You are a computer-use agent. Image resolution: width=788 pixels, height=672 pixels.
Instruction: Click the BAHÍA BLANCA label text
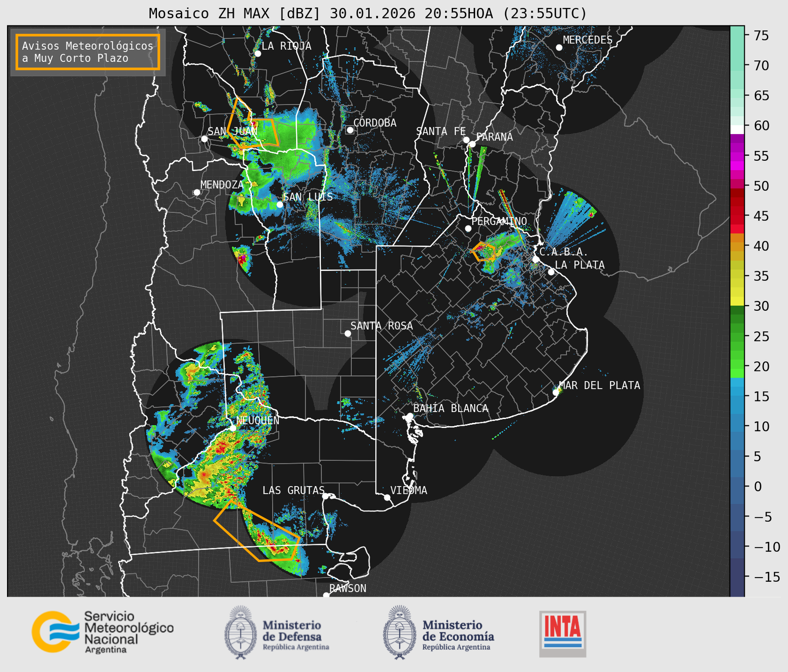click(x=451, y=408)
